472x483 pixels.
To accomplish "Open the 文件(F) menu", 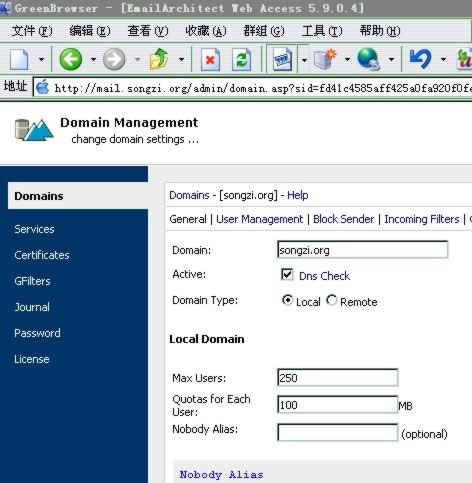I will [32, 31].
